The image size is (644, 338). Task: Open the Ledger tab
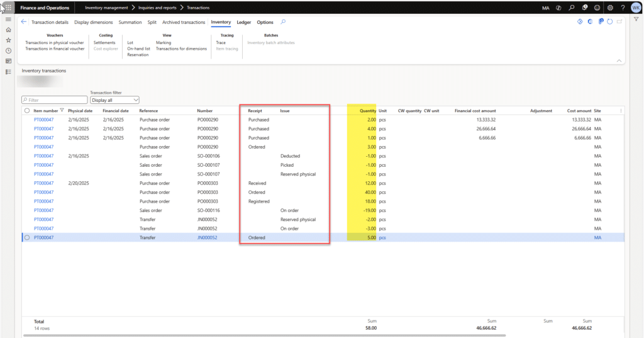coord(244,22)
